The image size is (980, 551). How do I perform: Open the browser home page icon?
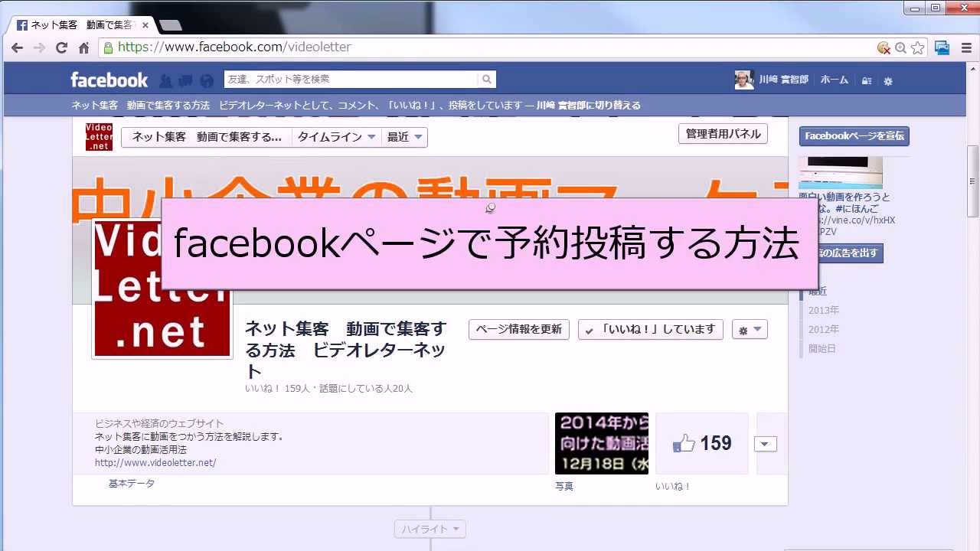click(84, 47)
